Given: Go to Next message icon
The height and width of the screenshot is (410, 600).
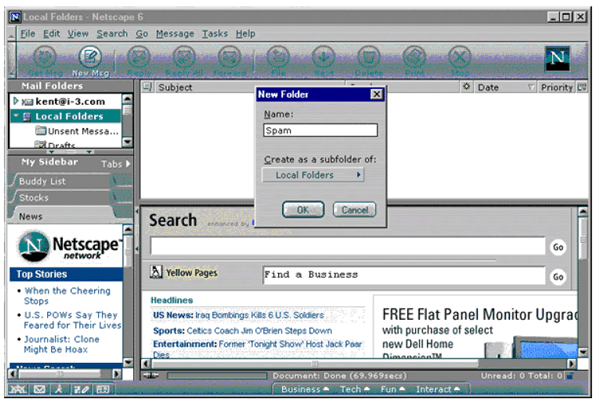Looking at the screenshot, I should pyautogui.click(x=323, y=57).
